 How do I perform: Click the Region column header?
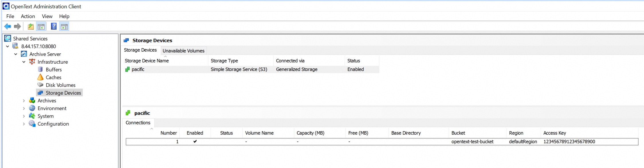523,133
